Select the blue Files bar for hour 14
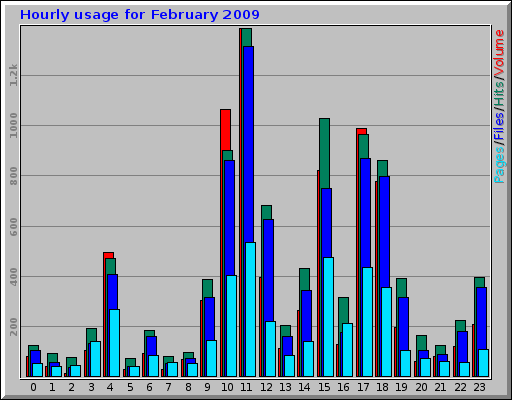This screenshot has width=512, height=400. tap(307, 316)
